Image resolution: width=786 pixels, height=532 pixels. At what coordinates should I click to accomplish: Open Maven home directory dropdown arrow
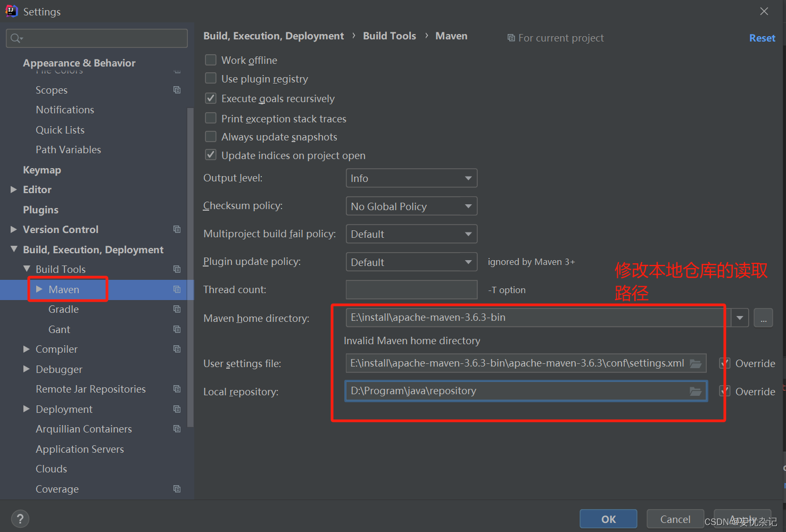[740, 318]
